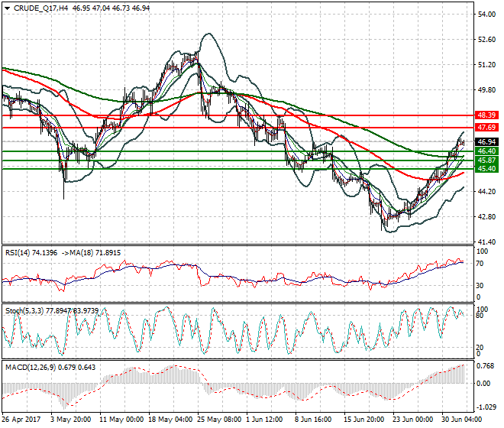Select the OHLC values 46.95 47.04 46.73 46.94
The width and height of the screenshot is (504, 428).
point(111,8)
